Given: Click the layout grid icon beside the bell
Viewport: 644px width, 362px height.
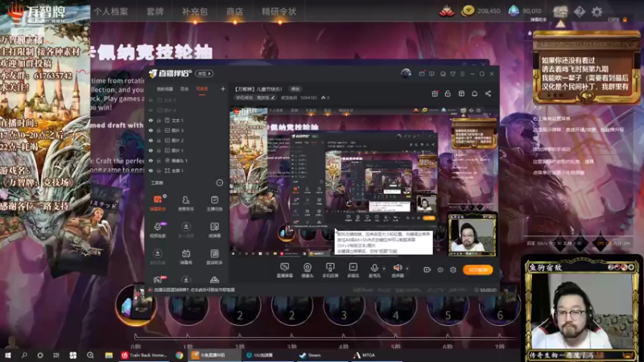Looking at the screenshot, I should tap(461, 93).
